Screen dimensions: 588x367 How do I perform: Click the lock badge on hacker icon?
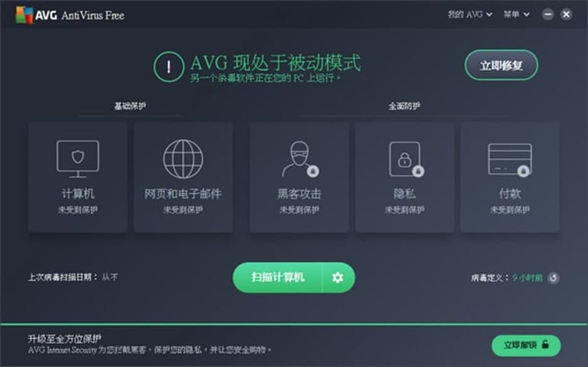pyautogui.click(x=313, y=171)
